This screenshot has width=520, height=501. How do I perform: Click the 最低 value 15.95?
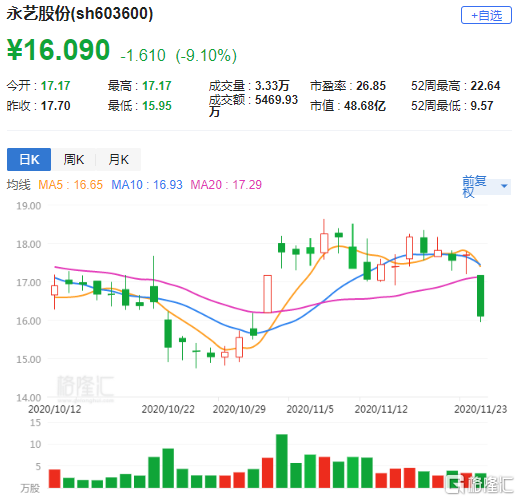tap(157, 106)
